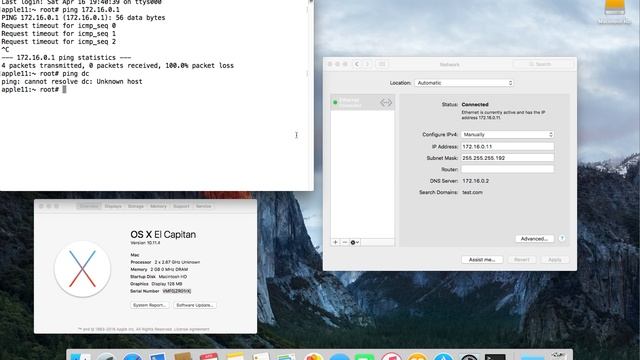Viewport: 640px width, 360px height.
Task: Click the Search Domains value test.com
Action: tap(472, 192)
